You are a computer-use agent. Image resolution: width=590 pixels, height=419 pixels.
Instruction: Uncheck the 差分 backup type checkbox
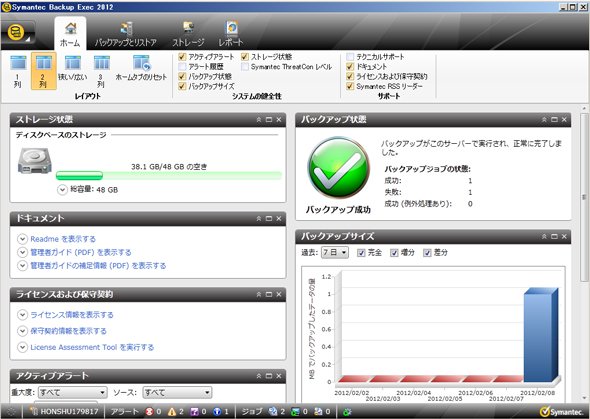427,253
